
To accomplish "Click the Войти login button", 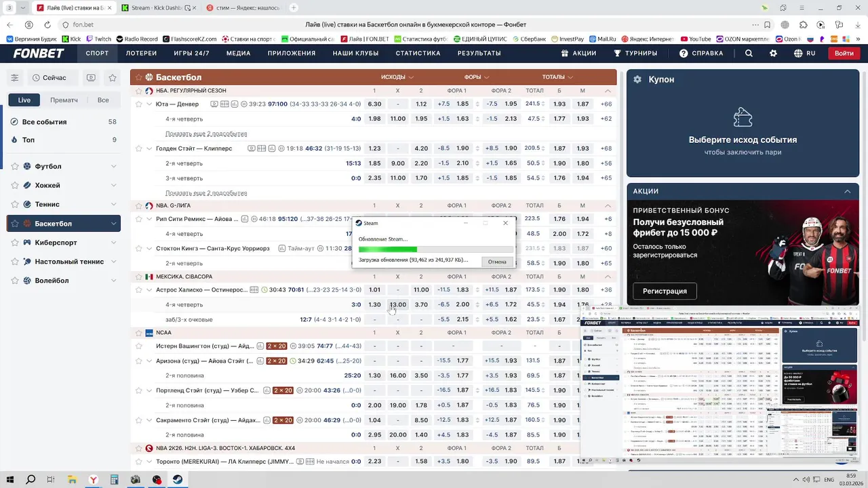I will 844,54.
